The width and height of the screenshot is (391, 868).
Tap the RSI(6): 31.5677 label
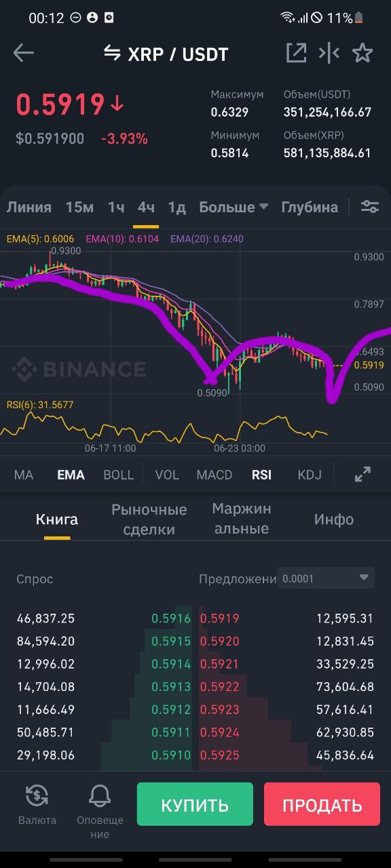[x=40, y=405]
